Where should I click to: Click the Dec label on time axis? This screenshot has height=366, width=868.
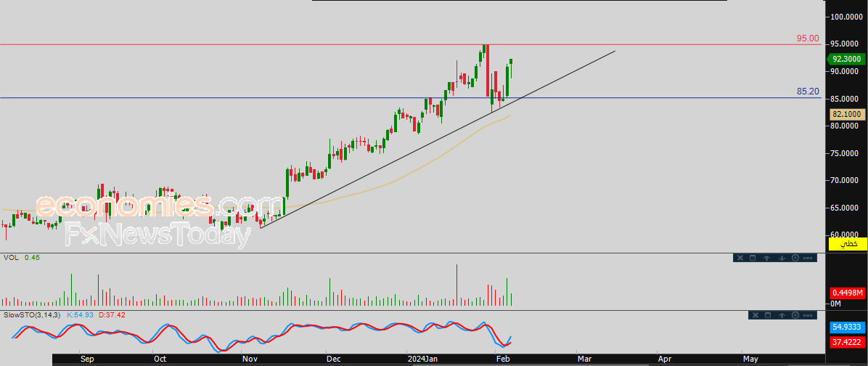click(x=333, y=359)
